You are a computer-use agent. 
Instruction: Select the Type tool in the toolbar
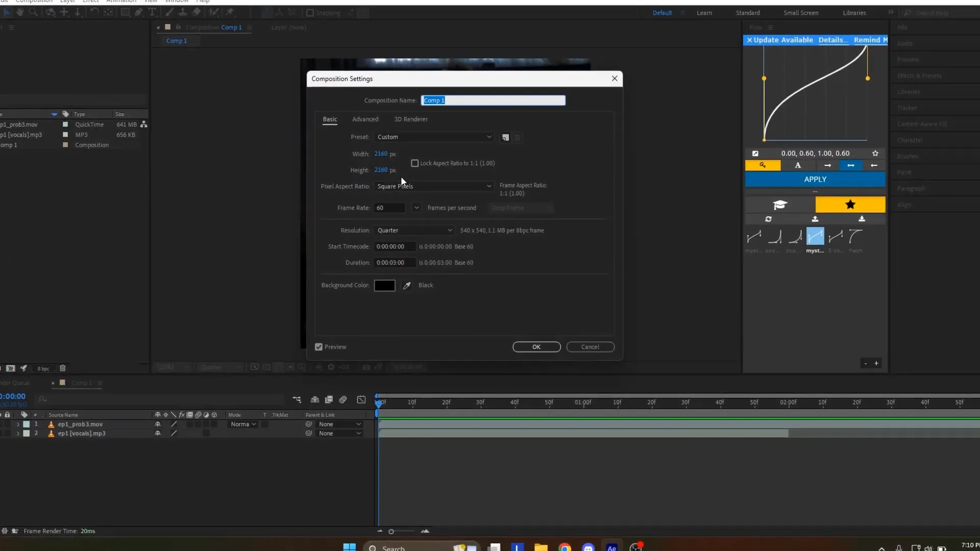click(x=152, y=12)
